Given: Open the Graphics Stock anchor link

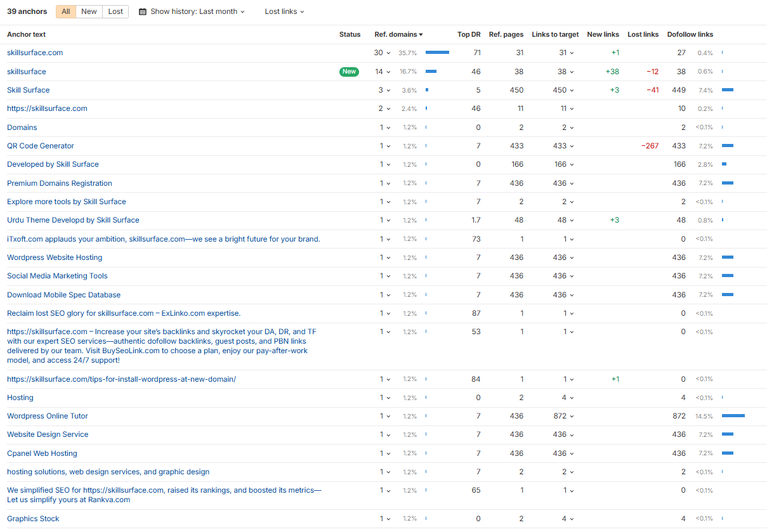Looking at the screenshot, I should click(x=33, y=519).
